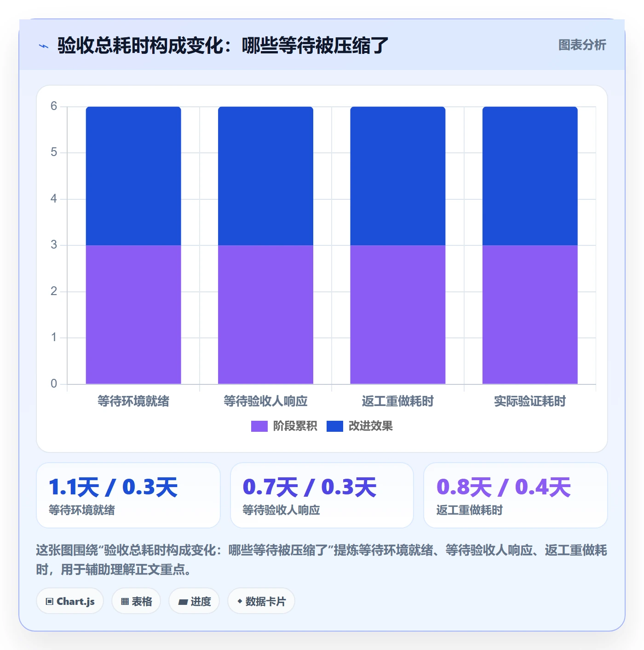Image resolution: width=644 pixels, height=650 pixels.
Task: Click the blue bar segment for 等待环境就绪
Action: 133,176
